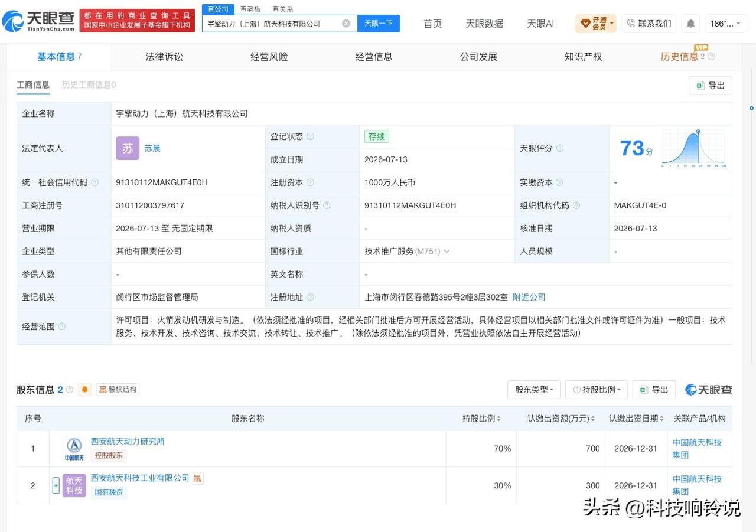Expand row 2 shareholder with plus button
The image size is (756, 532).
pos(56,485)
